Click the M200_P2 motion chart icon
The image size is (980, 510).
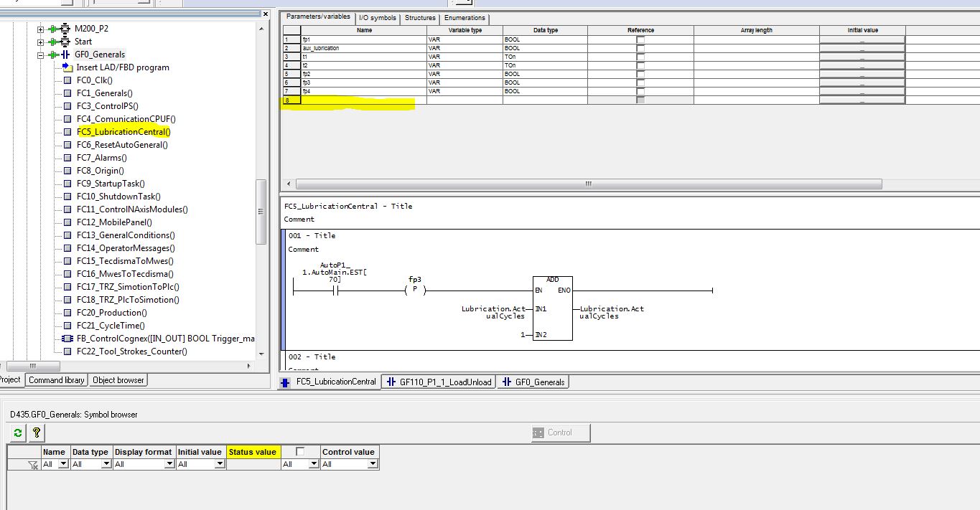65,29
